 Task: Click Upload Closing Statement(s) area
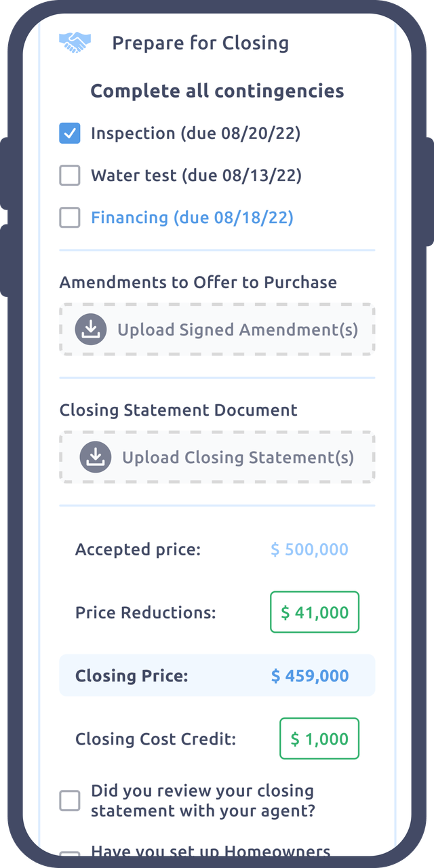(x=217, y=457)
